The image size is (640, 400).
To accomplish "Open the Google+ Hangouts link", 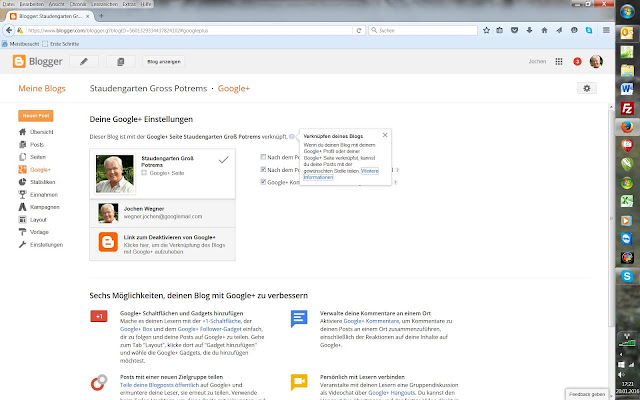I will pyautogui.click(x=391, y=393).
